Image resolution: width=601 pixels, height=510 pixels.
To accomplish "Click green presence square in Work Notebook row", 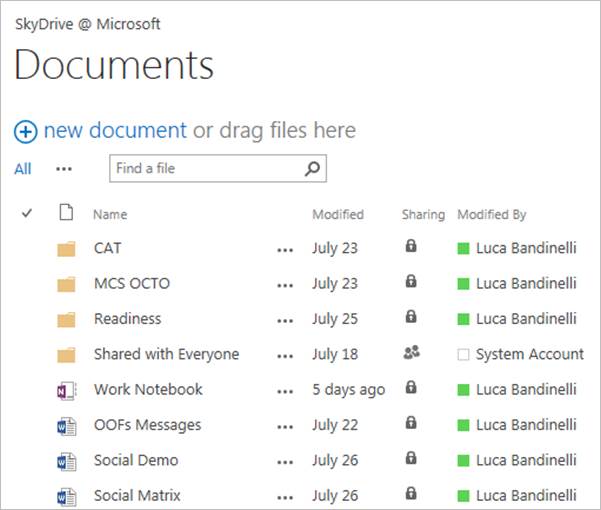I will coord(463,390).
